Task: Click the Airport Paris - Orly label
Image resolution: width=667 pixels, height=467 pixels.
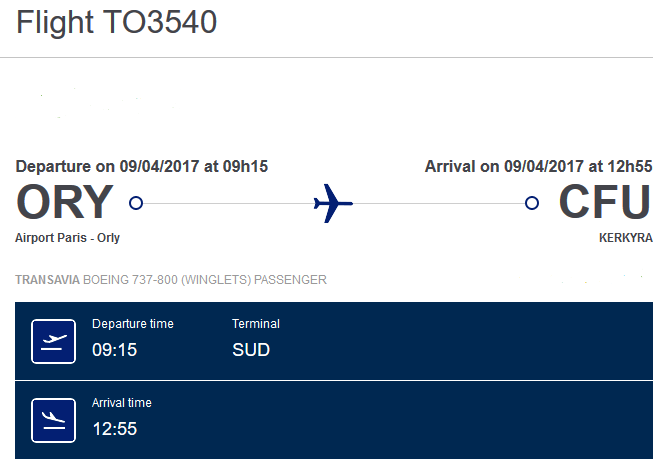Action: click(68, 237)
